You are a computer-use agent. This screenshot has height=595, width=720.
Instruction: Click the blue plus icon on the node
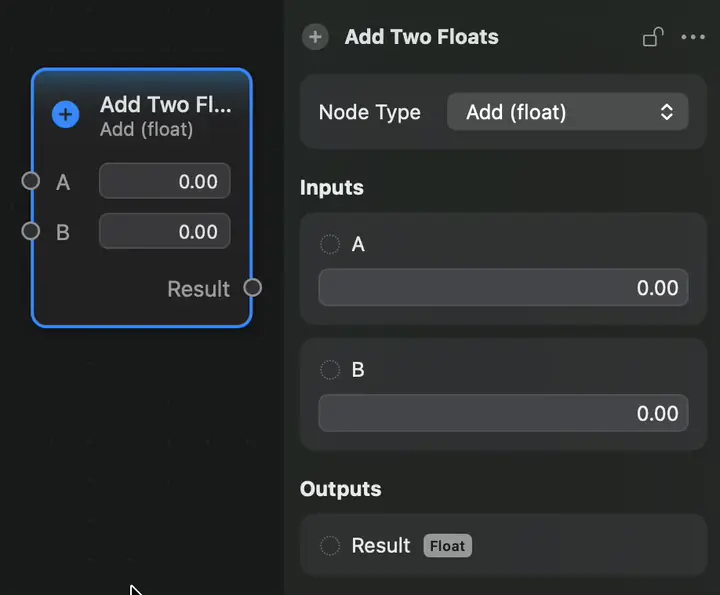tap(66, 114)
